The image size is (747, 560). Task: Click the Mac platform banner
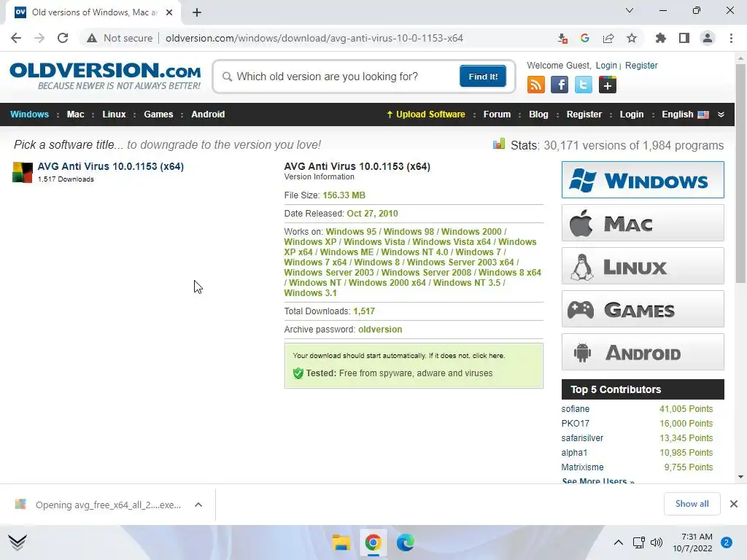pyautogui.click(x=643, y=223)
